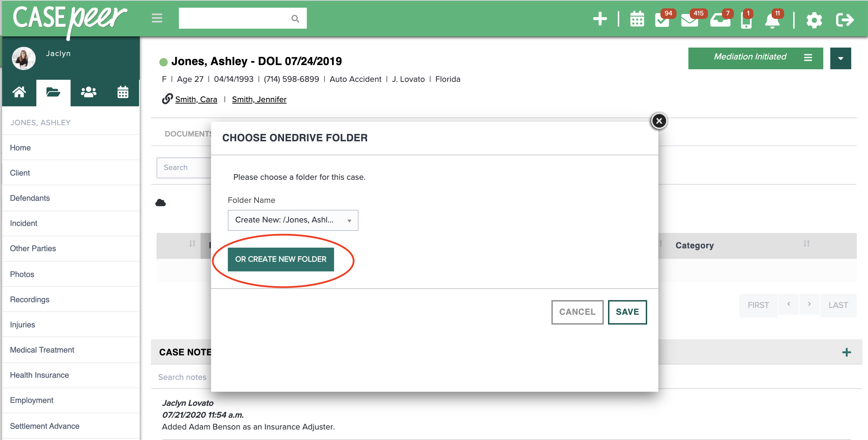Open the hamburger menu next to the search bar
Screen dimensions: 868x440
(x=157, y=18)
